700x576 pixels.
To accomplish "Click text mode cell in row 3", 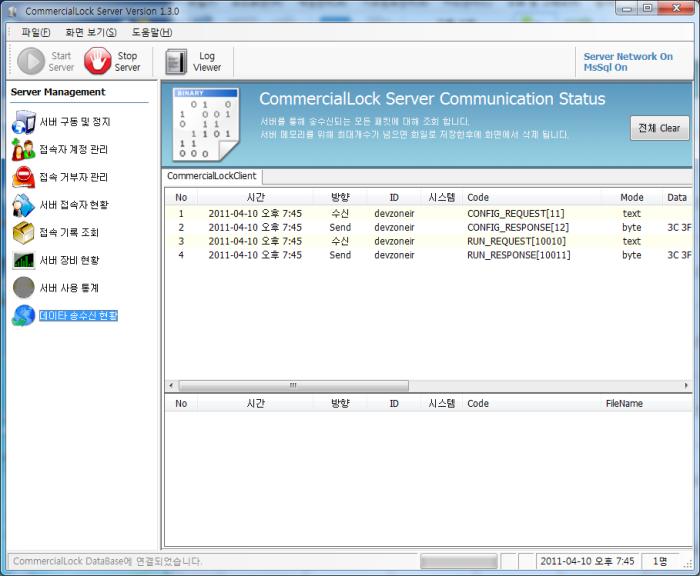I will coord(632,241).
